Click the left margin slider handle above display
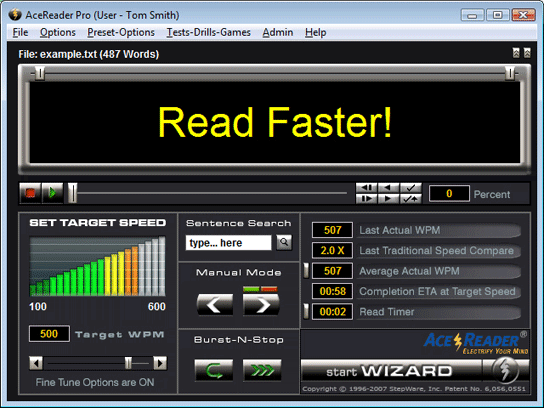 click(40, 73)
